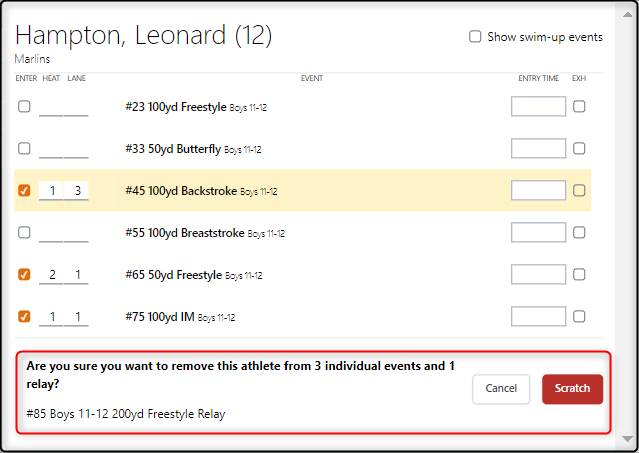The width and height of the screenshot is (639, 453).
Task: Click scrollbar up arrow
Action: coord(627,14)
